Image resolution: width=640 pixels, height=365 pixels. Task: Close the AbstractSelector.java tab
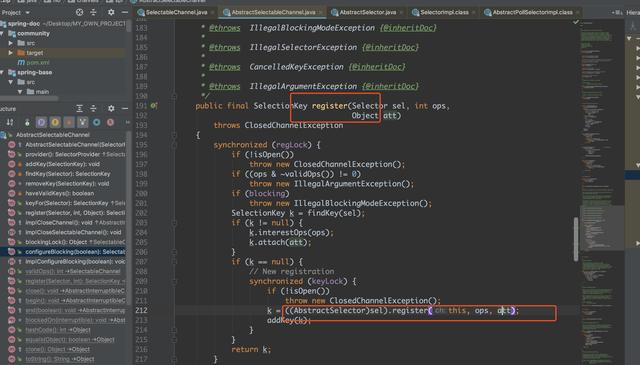tap(401, 12)
